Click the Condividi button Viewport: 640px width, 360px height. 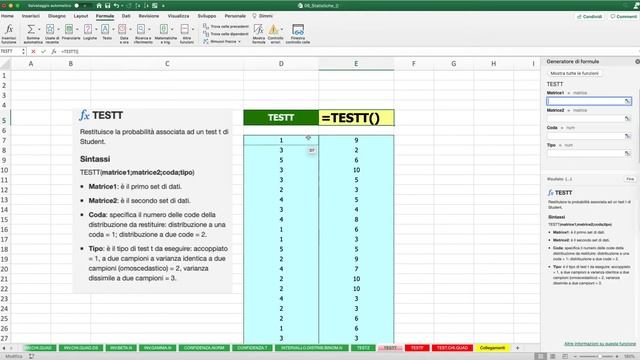click(x=589, y=16)
